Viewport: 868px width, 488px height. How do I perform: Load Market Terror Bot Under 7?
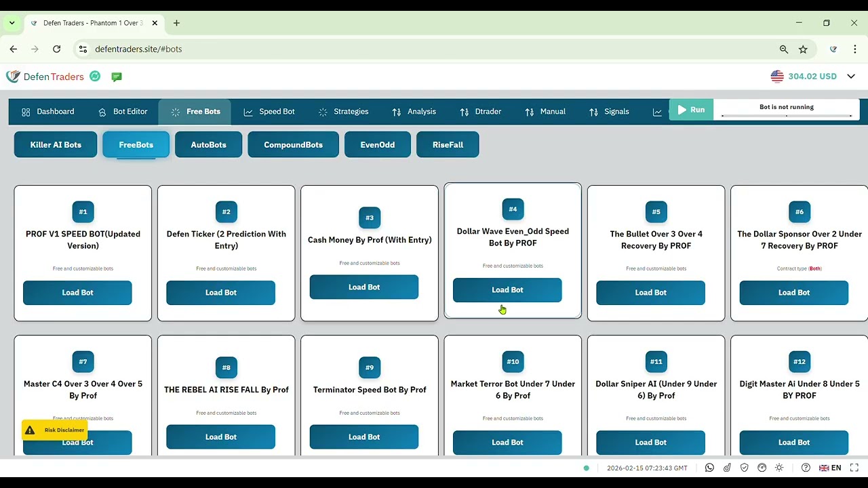507,443
